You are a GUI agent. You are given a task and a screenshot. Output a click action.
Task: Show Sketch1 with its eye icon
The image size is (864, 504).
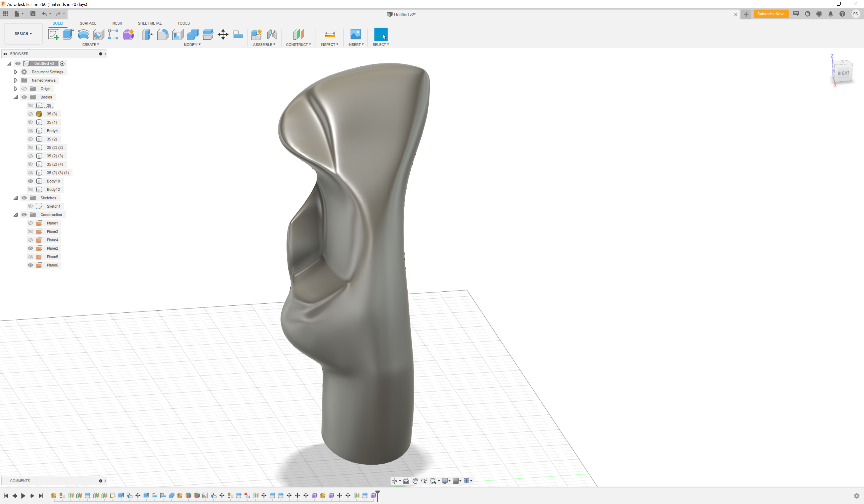(31, 206)
